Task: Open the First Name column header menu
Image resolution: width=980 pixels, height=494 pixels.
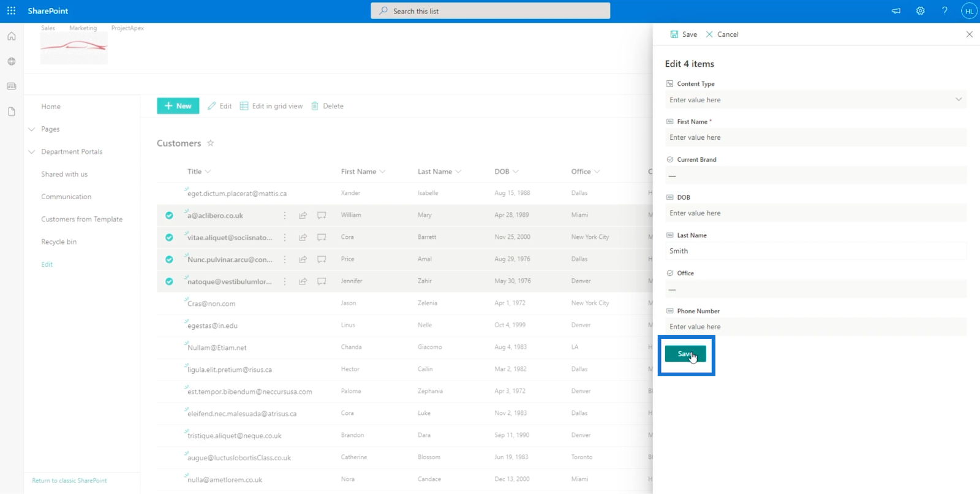Action: (x=363, y=172)
